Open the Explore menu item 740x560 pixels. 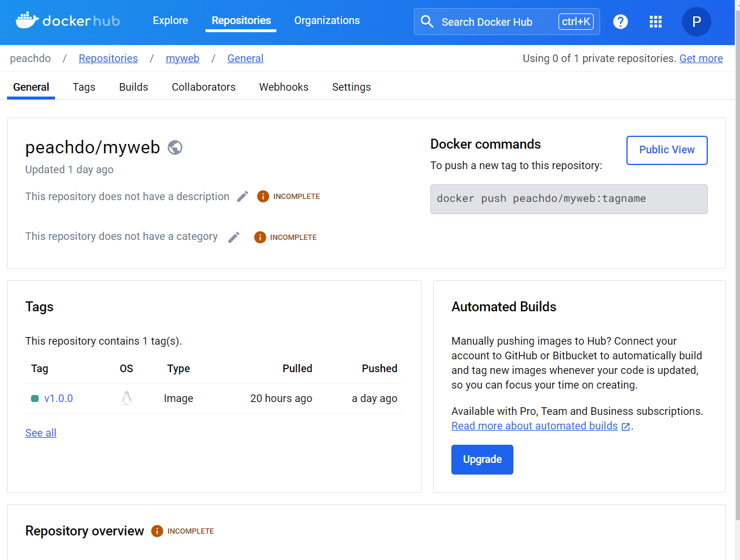coord(170,20)
